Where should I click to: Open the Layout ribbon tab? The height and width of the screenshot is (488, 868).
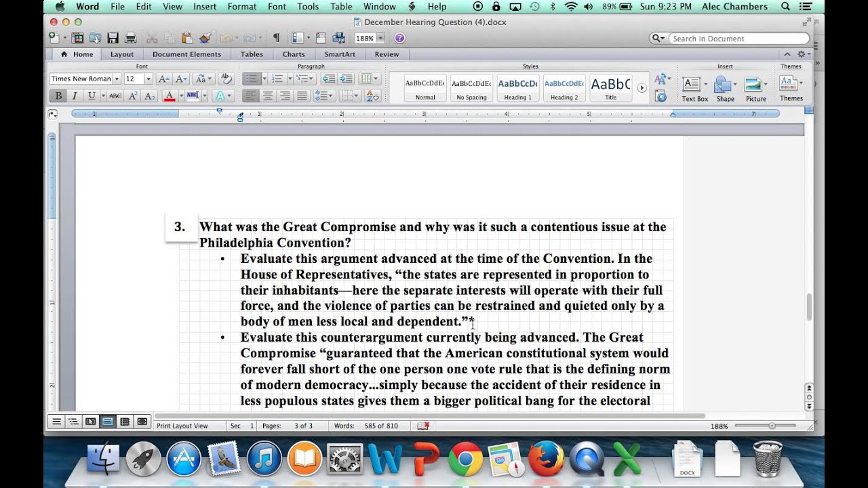[122, 54]
